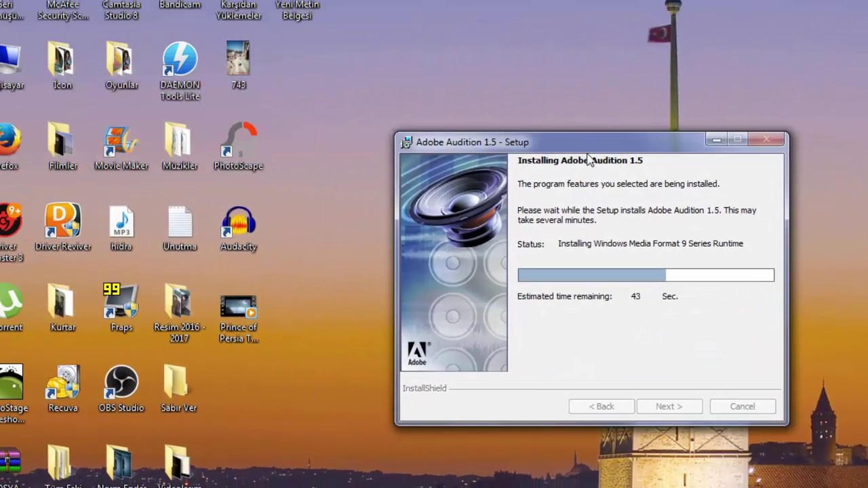Select the Camtasia Studio 8 label
Viewport: 868px width, 488px height.
point(121,9)
